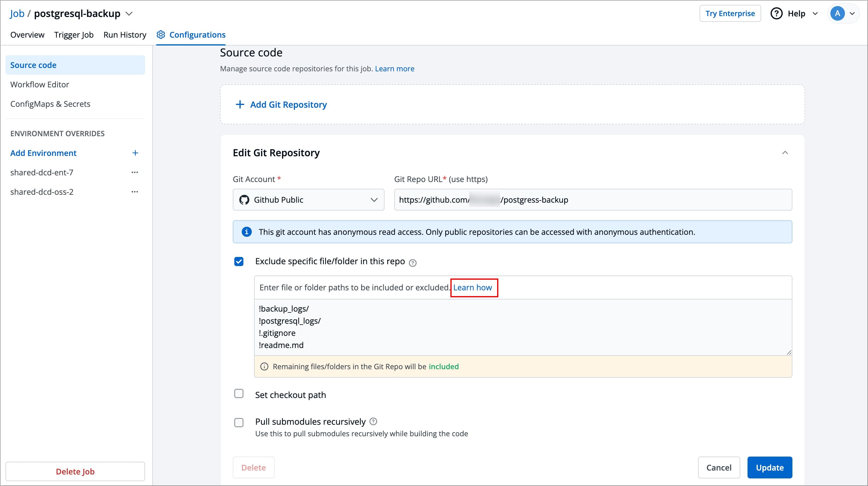Open three-dot menu for shared-dcd-ent-7
Viewport: 868px width, 486px height.
pos(134,172)
